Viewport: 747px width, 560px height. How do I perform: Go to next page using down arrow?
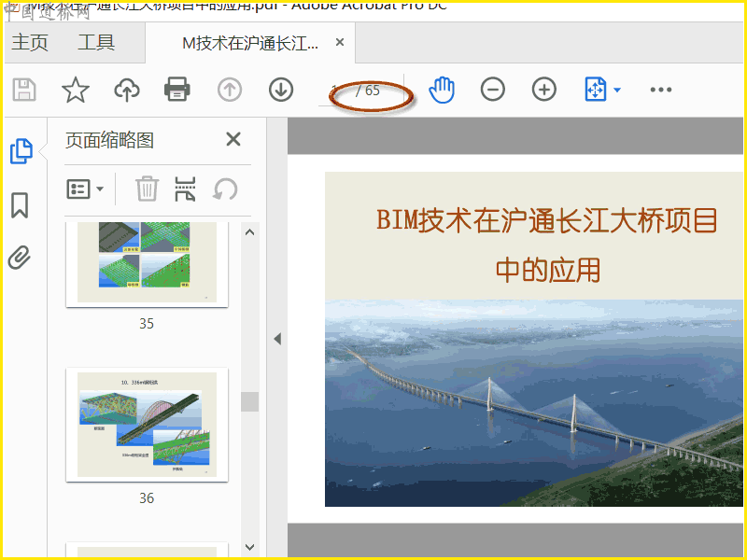pos(281,90)
